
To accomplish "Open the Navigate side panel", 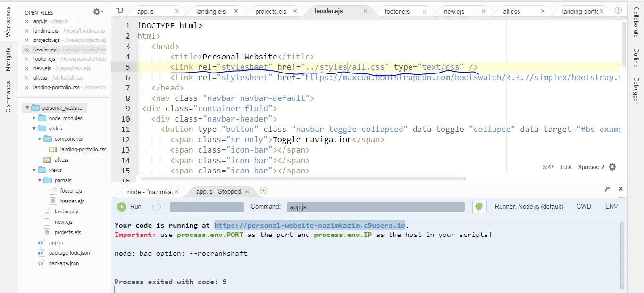I will click(x=8, y=59).
